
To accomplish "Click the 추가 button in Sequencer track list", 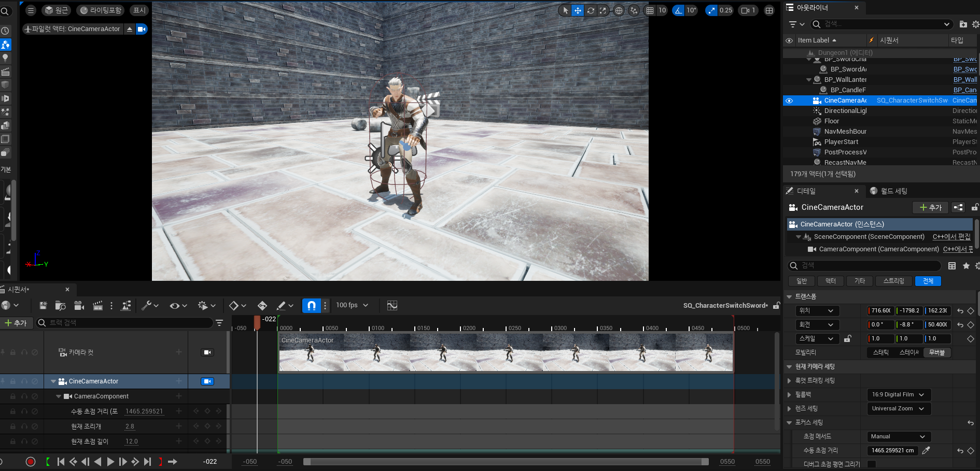I will click(16, 323).
